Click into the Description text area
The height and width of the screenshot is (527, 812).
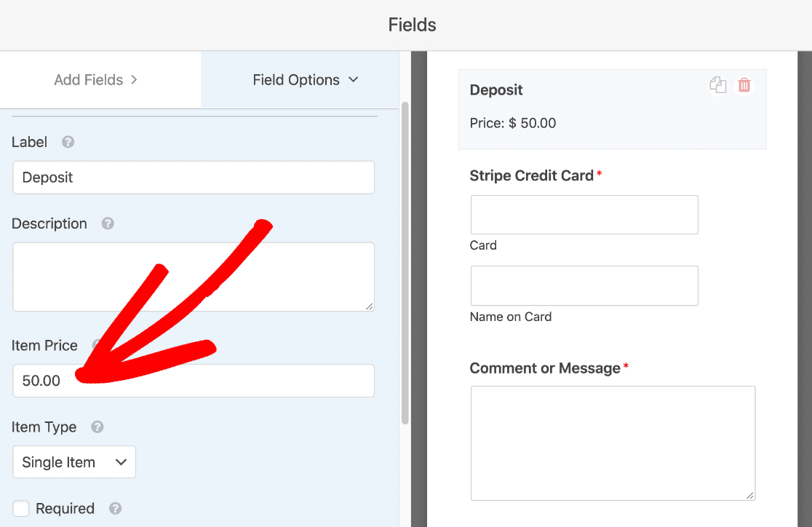click(x=194, y=277)
